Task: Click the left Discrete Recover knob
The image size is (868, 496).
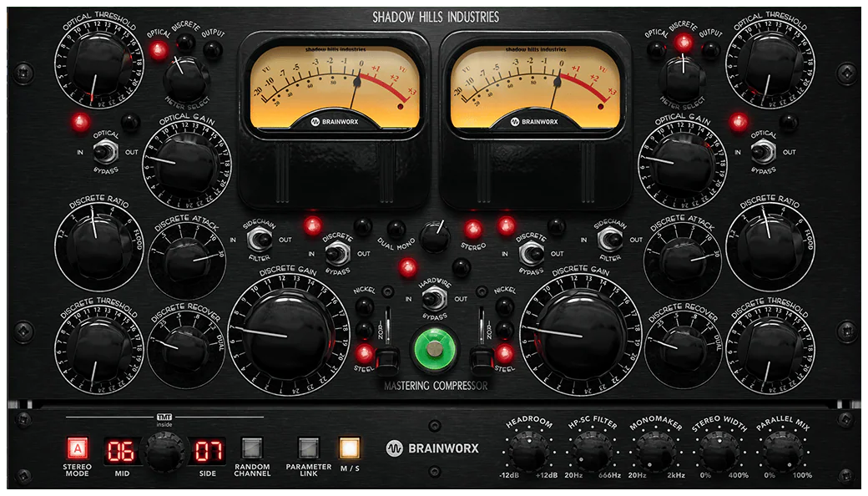Action: (x=186, y=351)
